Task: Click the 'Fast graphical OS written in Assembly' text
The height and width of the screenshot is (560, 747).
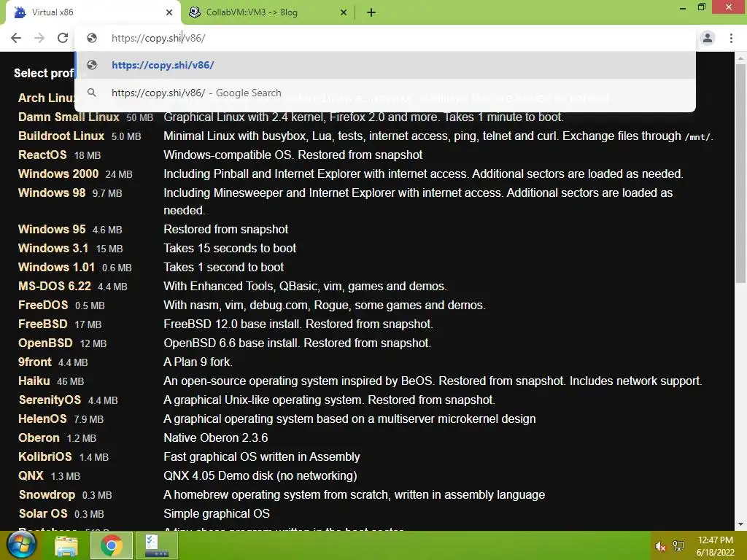Action: [x=262, y=457]
